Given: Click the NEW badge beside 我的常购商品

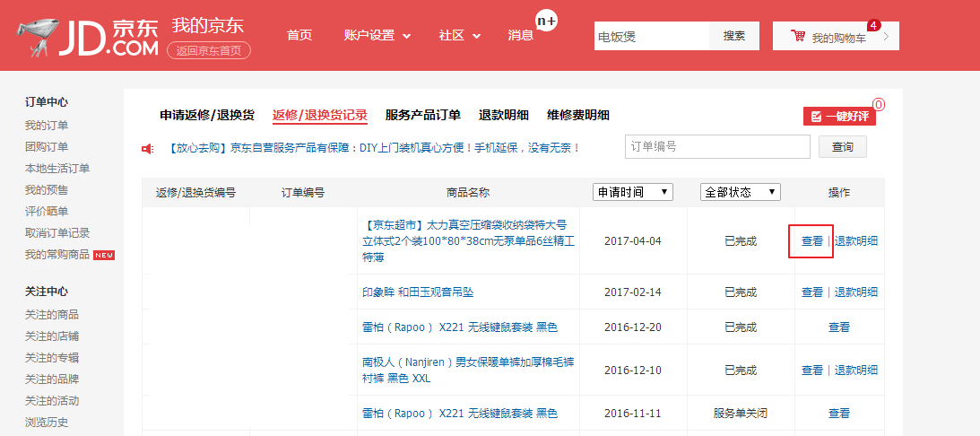Looking at the screenshot, I should pyautogui.click(x=104, y=255).
